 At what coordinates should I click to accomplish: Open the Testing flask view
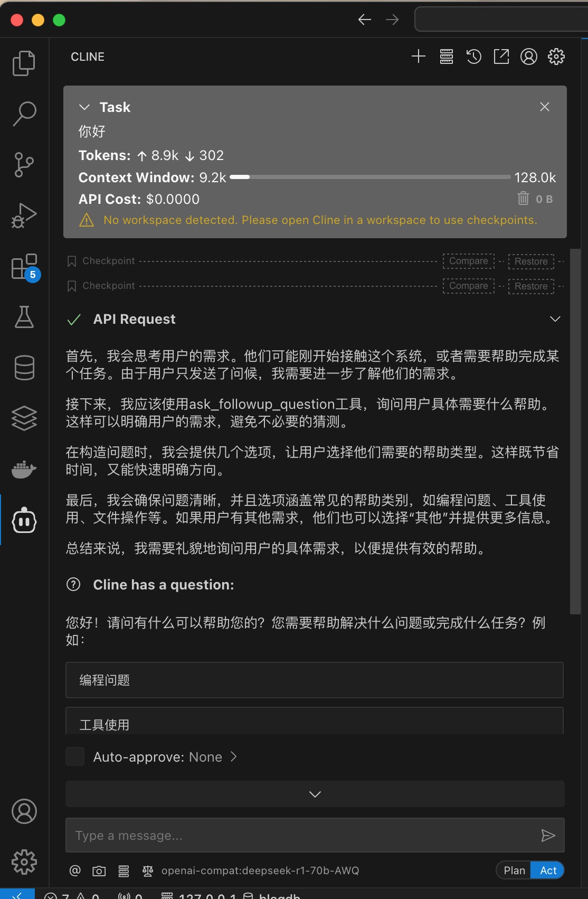point(24,317)
